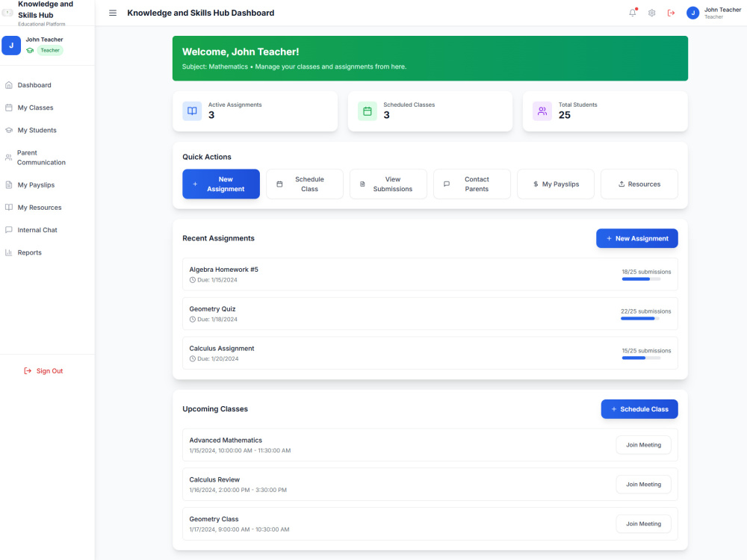Screen dimensions: 747x560
Task: Click the Scheduled Classes calendar icon
Action: (x=368, y=111)
